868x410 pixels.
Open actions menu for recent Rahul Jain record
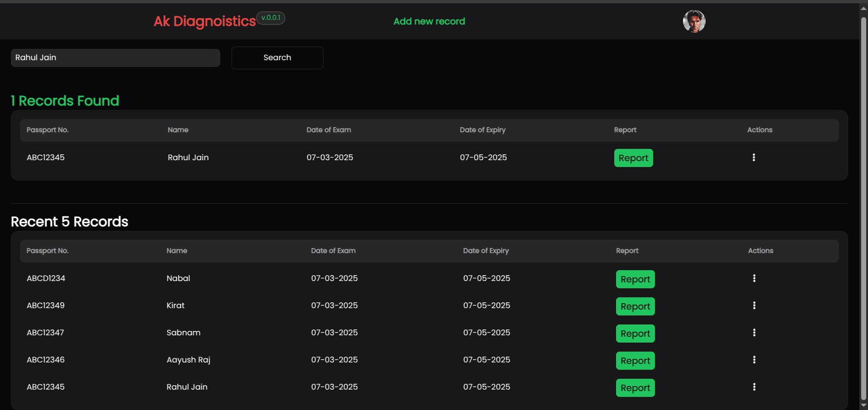[x=754, y=387]
